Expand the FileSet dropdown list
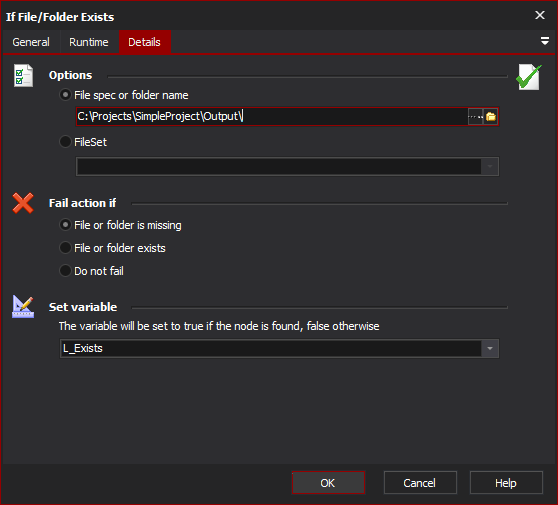Screen dimensions: 558x505 (x=490, y=167)
